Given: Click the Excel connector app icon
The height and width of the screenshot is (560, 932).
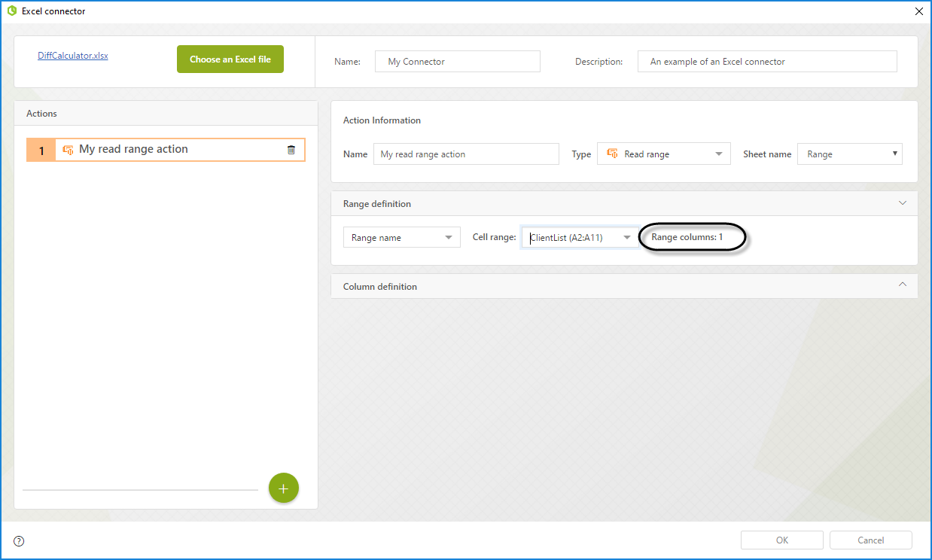Looking at the screenshot, I should (x=11, y=11).
